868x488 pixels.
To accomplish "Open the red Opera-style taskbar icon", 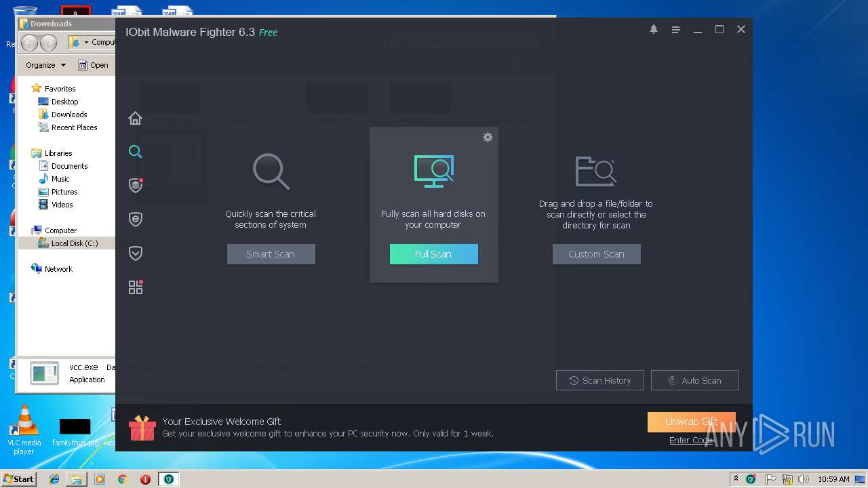I will (x=145, y=479).
